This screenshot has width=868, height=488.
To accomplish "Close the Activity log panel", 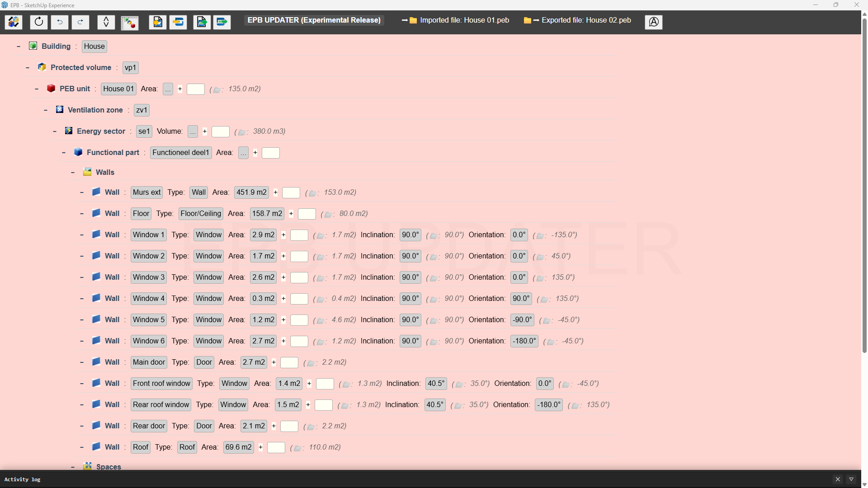I will point(838,479).
